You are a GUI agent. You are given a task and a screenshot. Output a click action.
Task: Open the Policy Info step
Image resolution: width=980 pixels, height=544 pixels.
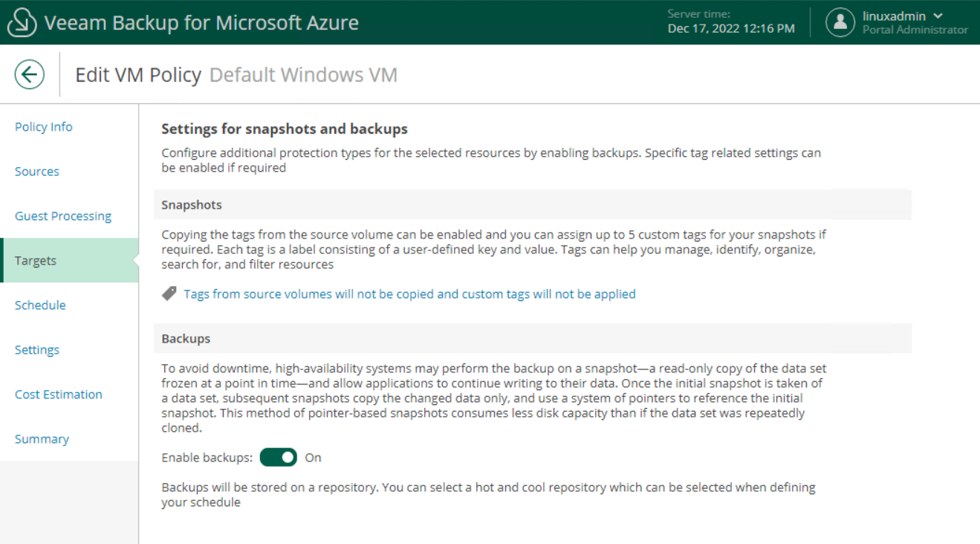(43, 126)
